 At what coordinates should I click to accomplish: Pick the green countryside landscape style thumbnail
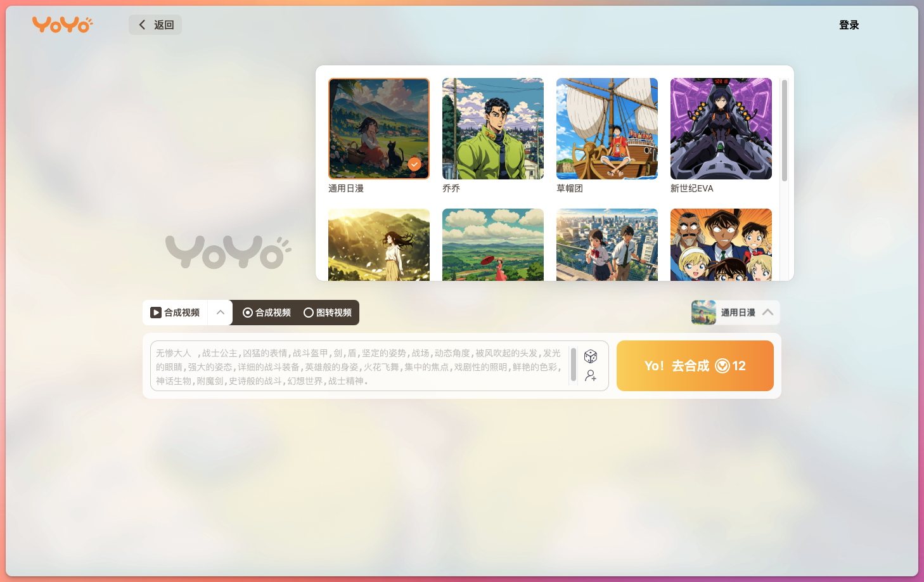point(493,245)
